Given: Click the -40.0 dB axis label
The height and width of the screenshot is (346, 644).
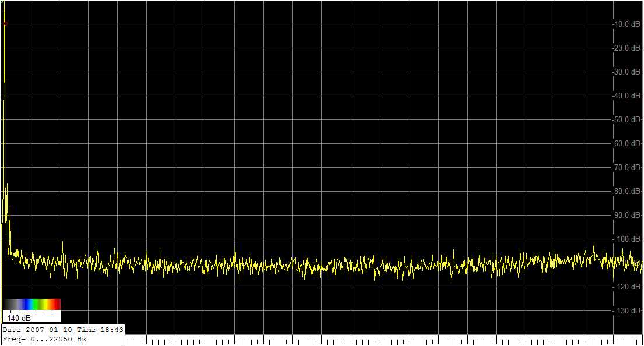Looking at the screenshot, I should pos(626,96).
